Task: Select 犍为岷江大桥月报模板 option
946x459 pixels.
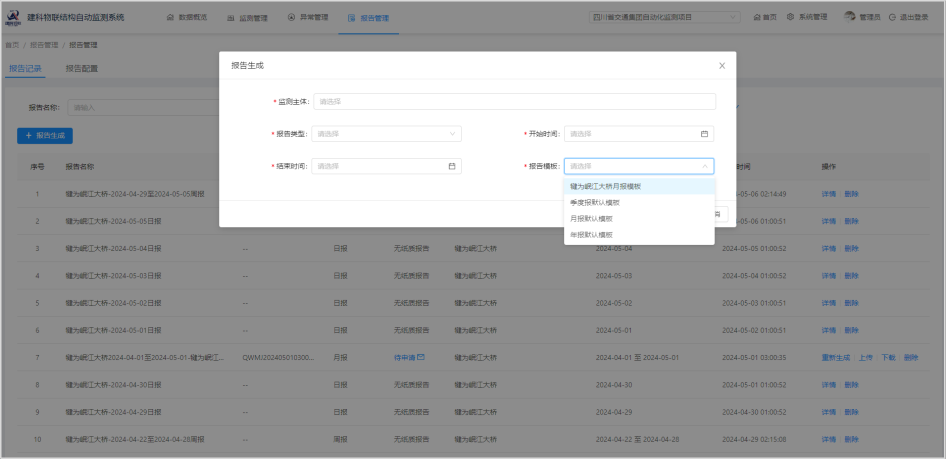Action: [640, 186]
